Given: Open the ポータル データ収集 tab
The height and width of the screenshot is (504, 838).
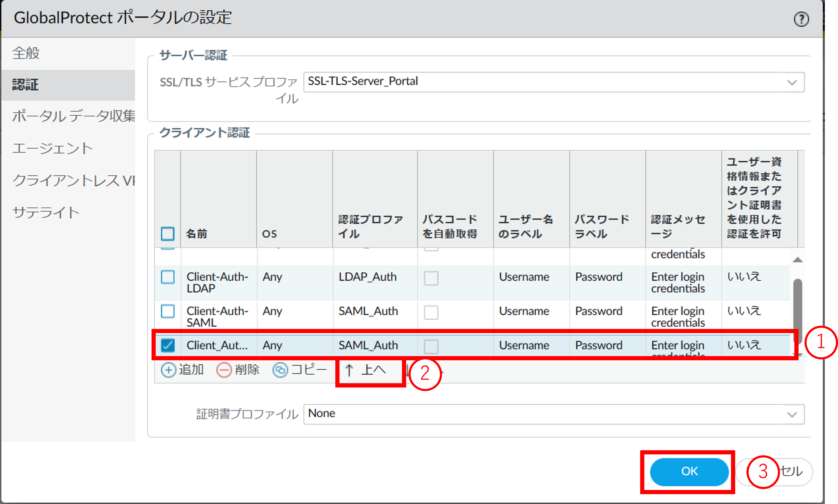Looking at the screenshot, I should point(74,116).
